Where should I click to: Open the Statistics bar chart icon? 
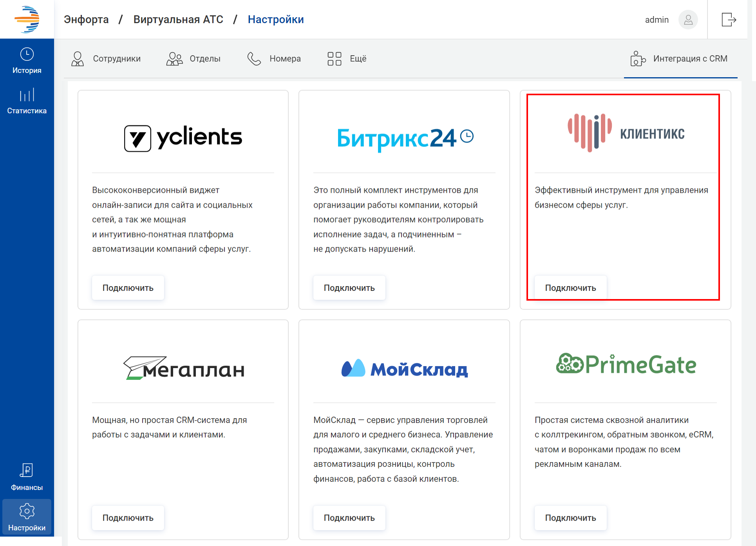coord(27,94)
